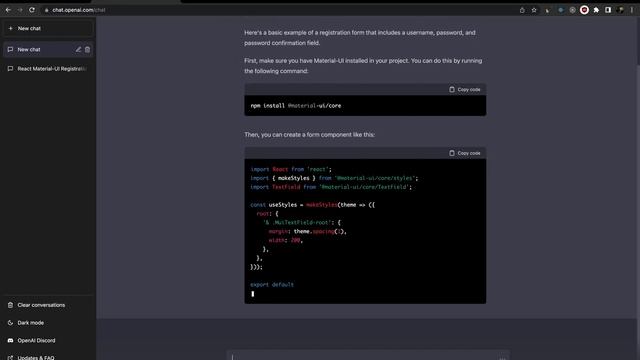Click the 'npm install @material-ui/core' command text
Image resolution: width=640 pixels, height=360 pixels.
pyautogui.click(x=296, y=106)
